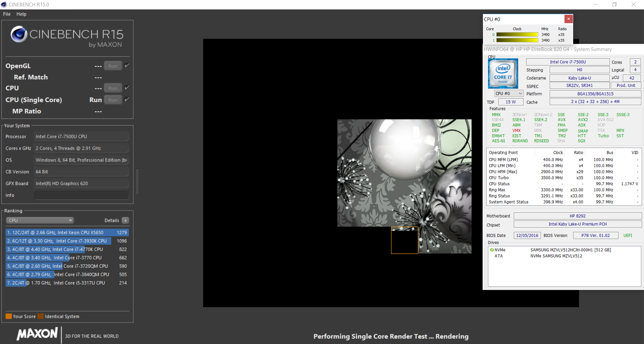Click core 0 clock bar
644x344 pixels.
[517, 35]
